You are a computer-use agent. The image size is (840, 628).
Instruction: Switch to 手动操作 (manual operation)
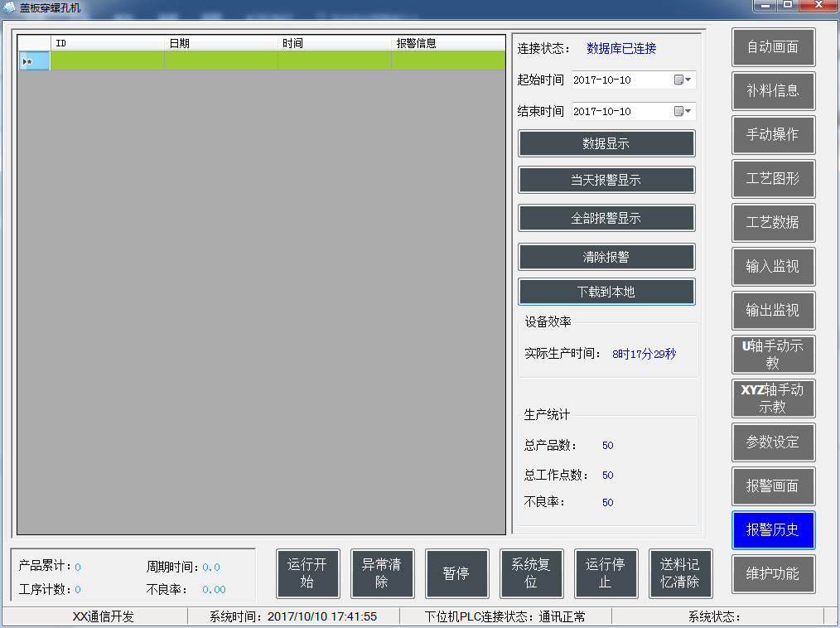pyautogui.click(x=773, y=135)
